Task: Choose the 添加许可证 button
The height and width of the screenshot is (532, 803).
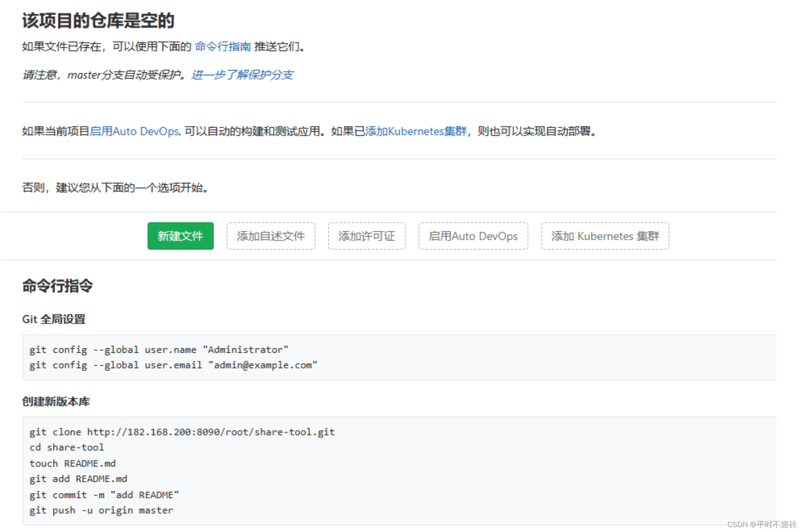Action: (367, 236)
